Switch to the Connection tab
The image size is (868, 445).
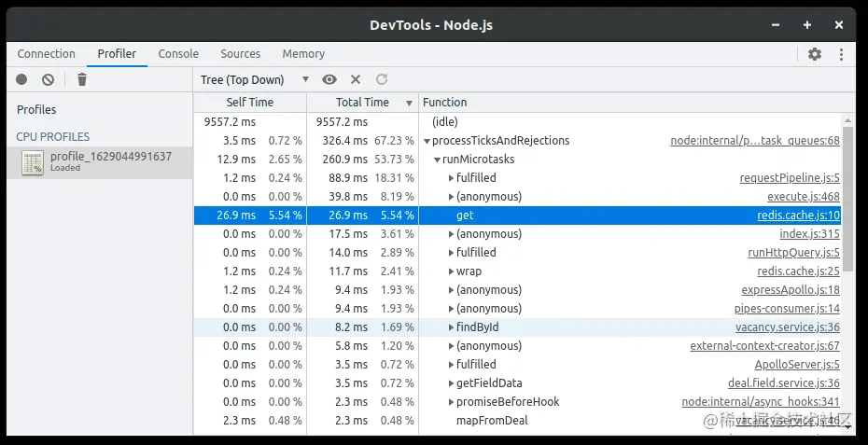(46, 54)
